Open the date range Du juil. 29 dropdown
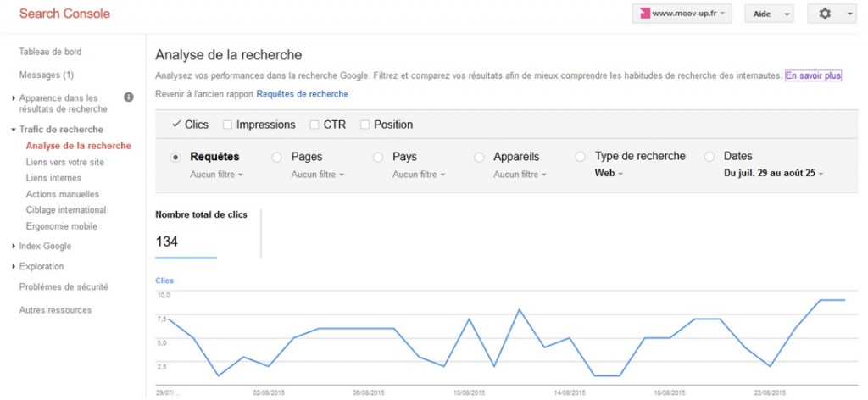The width and height of the screenshot is (868, 400). point(773,173)
